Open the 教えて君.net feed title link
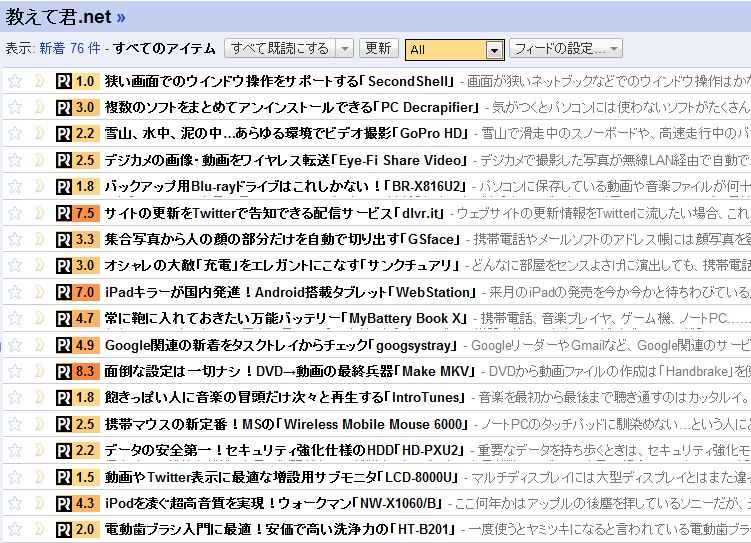The width and height of the screenshot is (751, 543). (x=65, y=17)
